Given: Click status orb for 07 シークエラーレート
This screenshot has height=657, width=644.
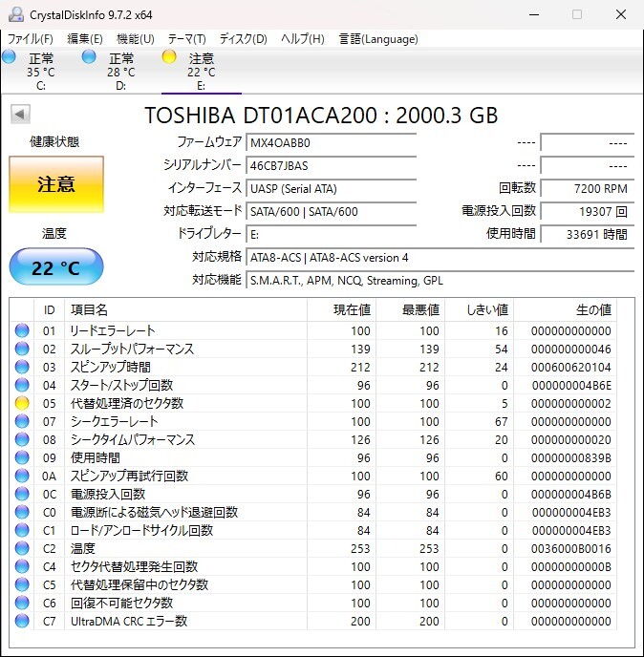Looking at the screenshot, I should [22, 421].
